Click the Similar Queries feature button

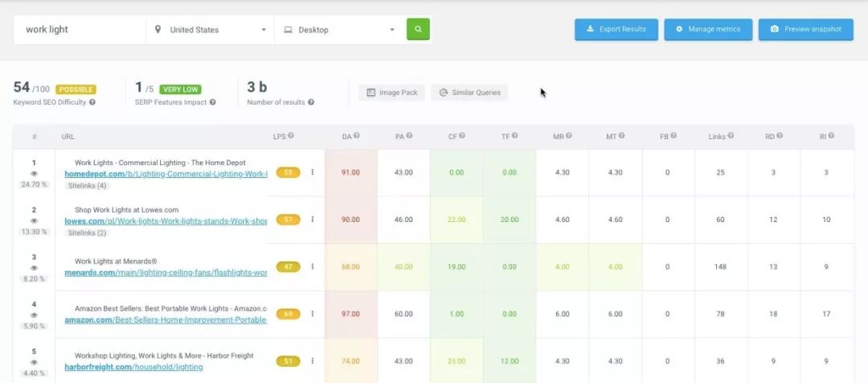tap(469, 93)
